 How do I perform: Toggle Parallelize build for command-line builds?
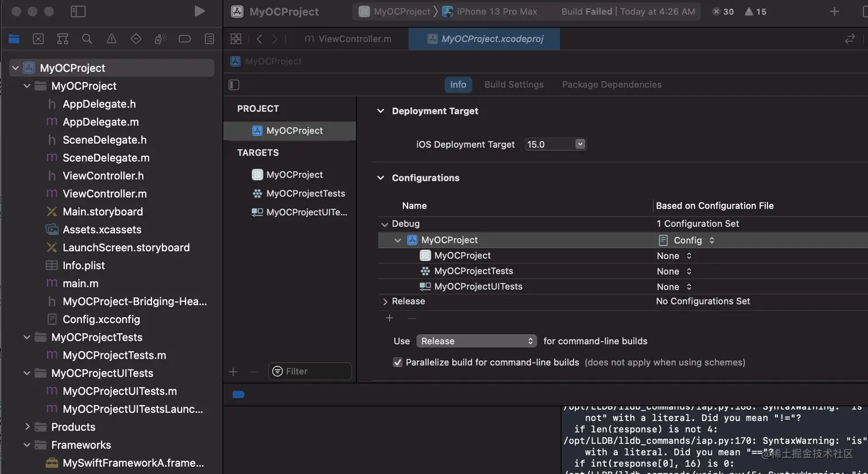pyautogui.click(x=397, y=363)
